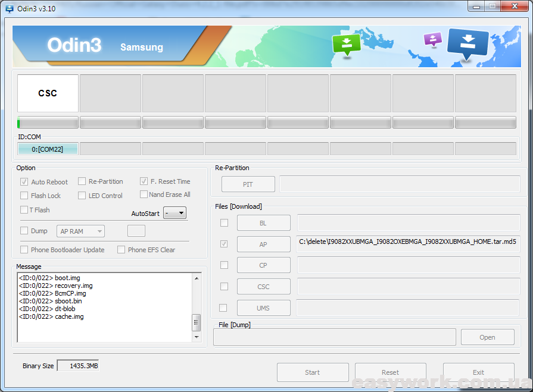This screenshot has width=533, height=392.
Task: Click the first flashing progress bar
Action: point(48,123)
